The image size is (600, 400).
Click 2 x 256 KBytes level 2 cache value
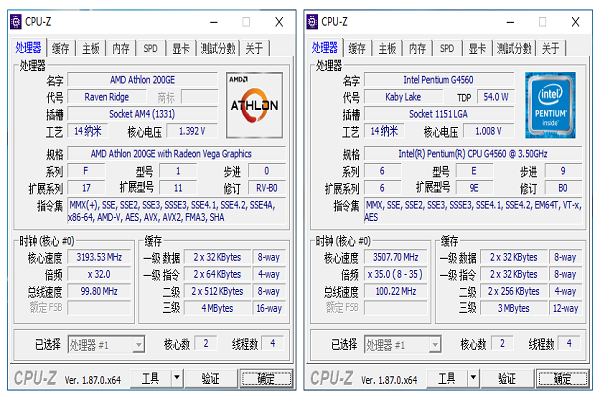(514, 291)
